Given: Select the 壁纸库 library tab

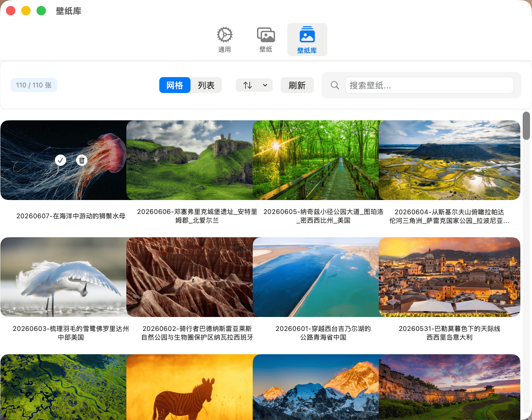Looking at the screenshot, I should pyautogui.click(x=307, y=40).
